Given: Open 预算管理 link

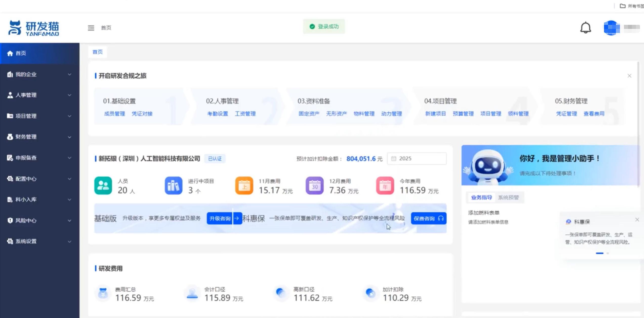Looking at the screenshot, I should [x=463, y=114].
